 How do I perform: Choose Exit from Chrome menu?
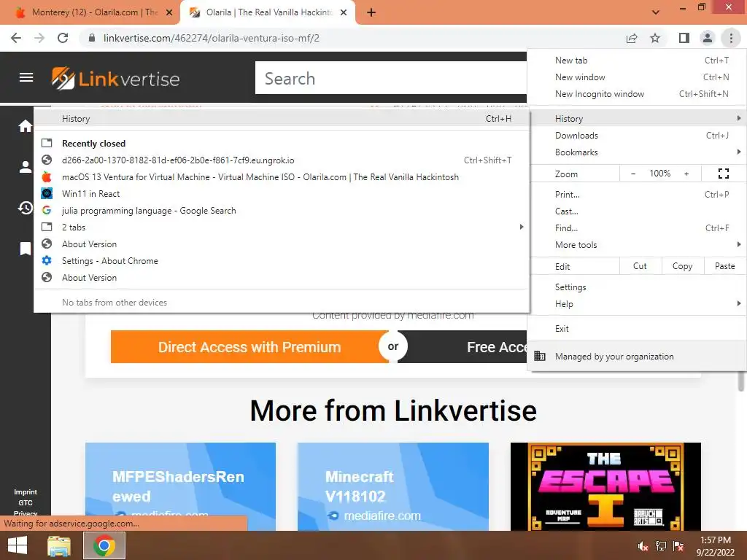click(637, 329)
